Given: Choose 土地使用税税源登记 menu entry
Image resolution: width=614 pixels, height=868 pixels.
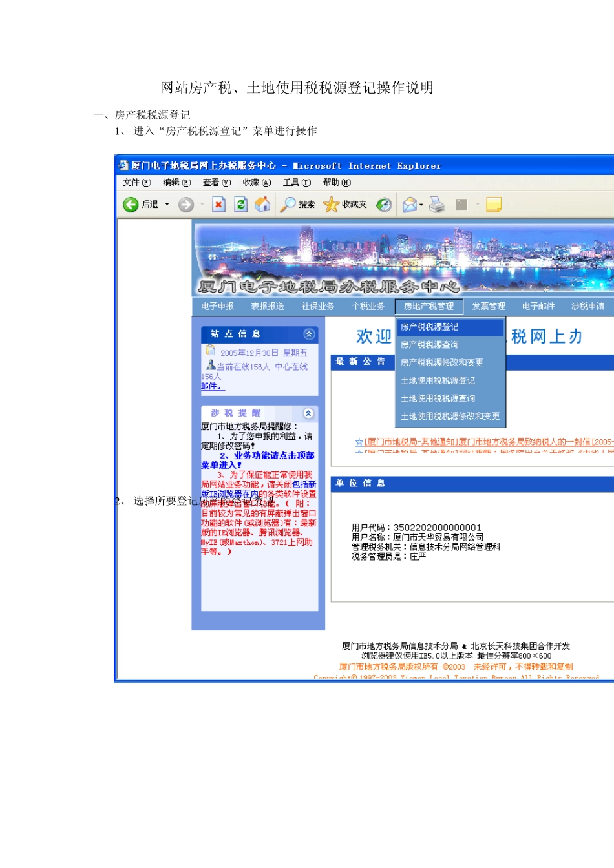Looking at the screenshot, I should [450, 380].
